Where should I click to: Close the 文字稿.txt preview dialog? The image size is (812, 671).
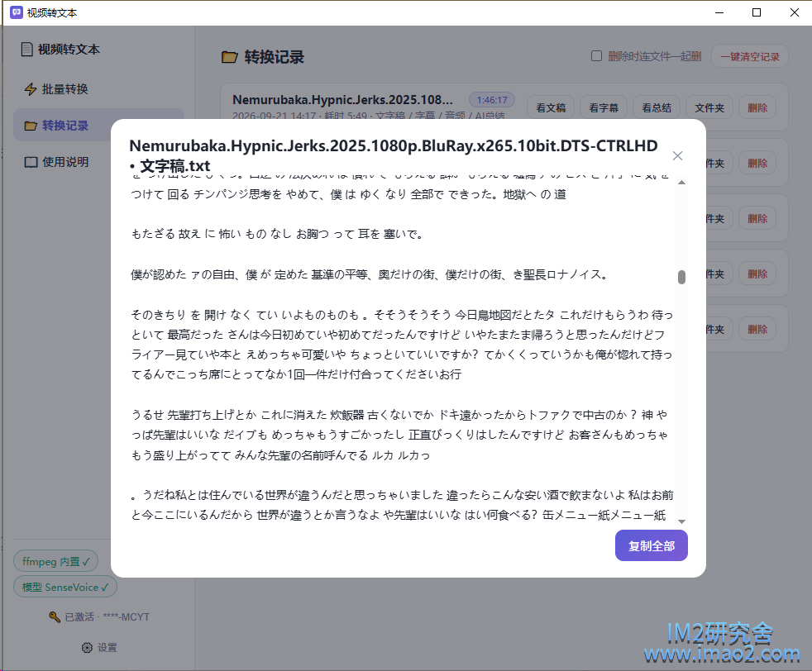coord(677,155)
